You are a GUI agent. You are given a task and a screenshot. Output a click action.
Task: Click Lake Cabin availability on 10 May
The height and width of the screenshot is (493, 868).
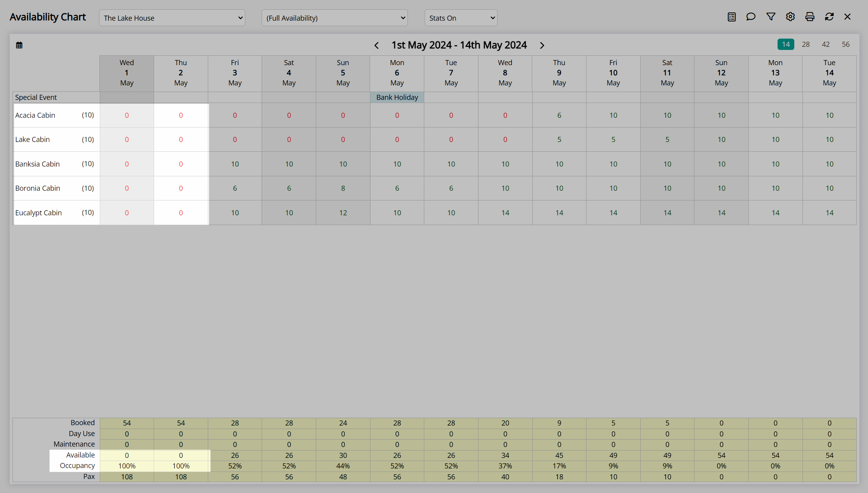[x=613, y=139]
